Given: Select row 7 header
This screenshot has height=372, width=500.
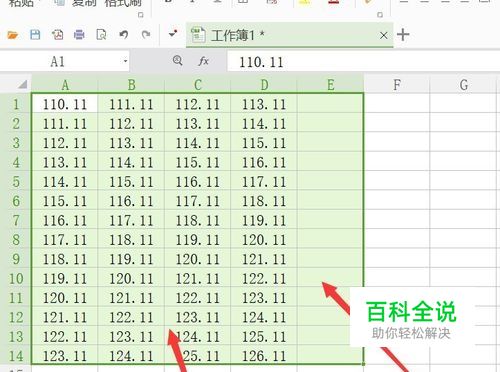Looking at the screenshot, I should click(x=16, y=220).
